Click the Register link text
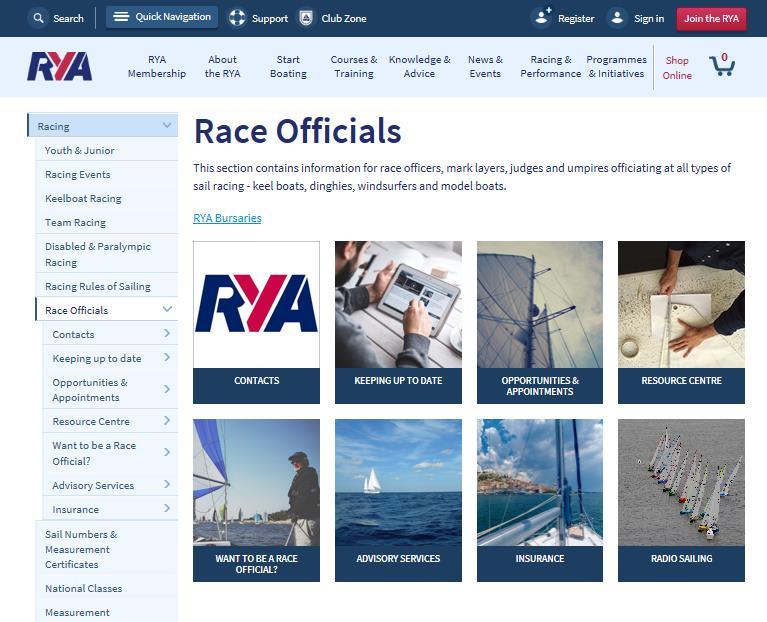This screenshot has height=622, width=767. pyautogui.click(x=576, y=19)
